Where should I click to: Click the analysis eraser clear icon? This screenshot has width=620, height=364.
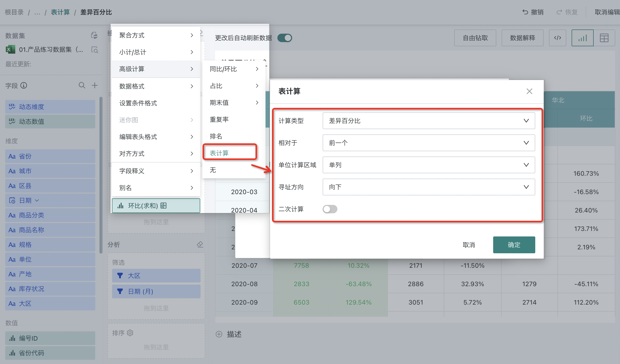(x=200, y=244)
